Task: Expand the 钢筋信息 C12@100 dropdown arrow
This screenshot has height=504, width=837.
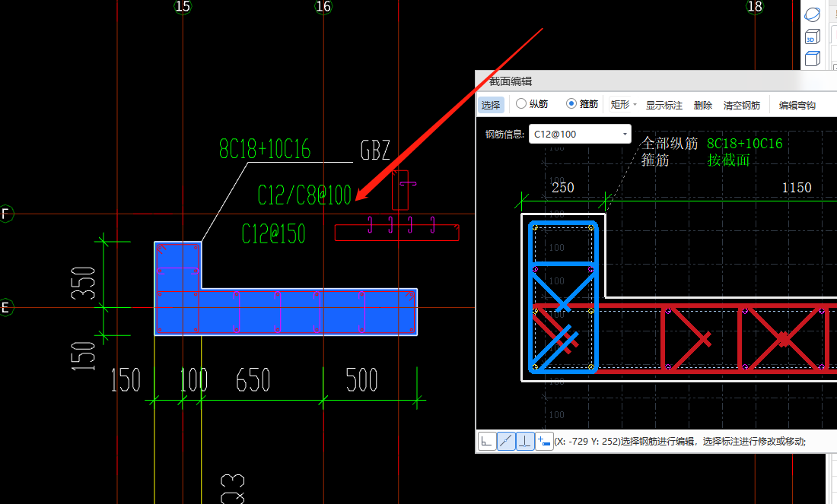Action: click(x=625, y=135)
